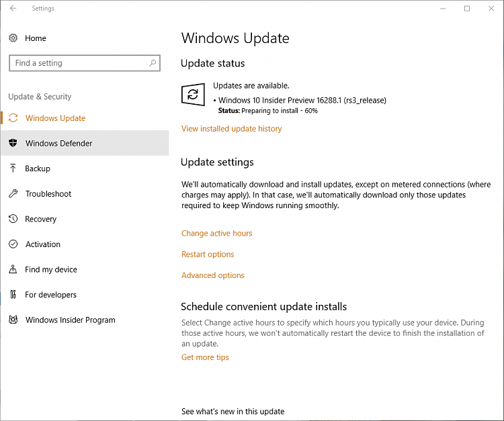This screenshot has height=421, width=504.
Task: Open the Change active hours link
Action: [x=216, y=233]
